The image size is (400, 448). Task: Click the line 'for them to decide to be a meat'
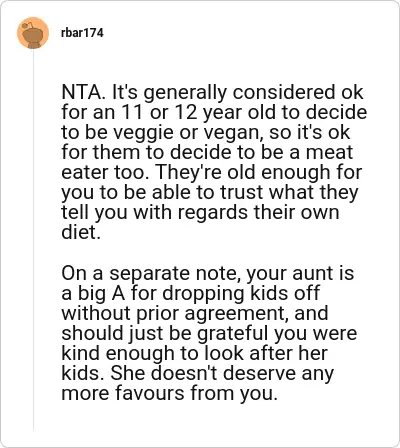(x=207, y=152)
